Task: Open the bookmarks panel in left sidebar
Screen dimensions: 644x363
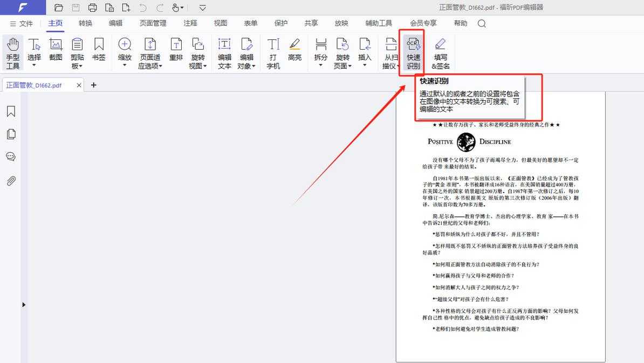Action: tap(11, 111)
